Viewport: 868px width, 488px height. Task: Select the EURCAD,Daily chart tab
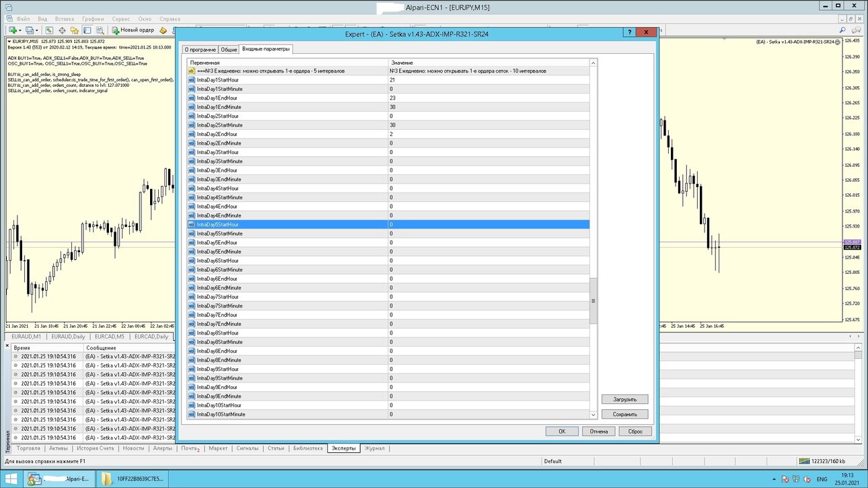(x=151, y=337)
